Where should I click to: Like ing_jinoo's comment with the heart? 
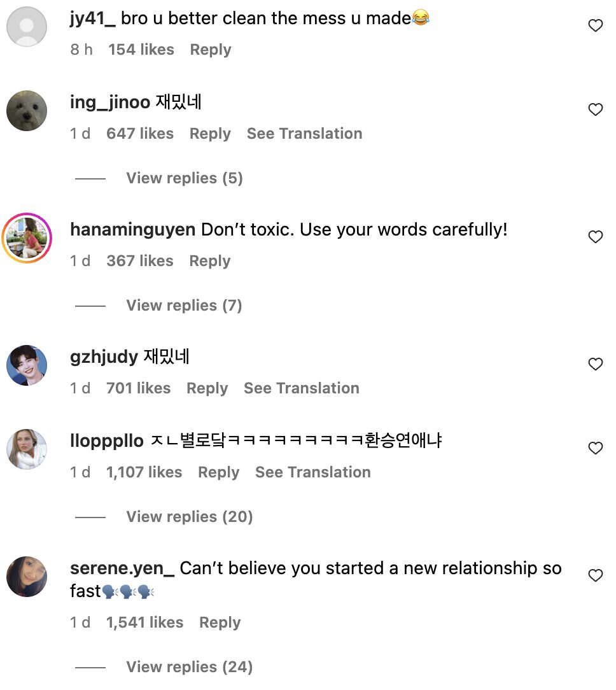[x=595, y=110]
